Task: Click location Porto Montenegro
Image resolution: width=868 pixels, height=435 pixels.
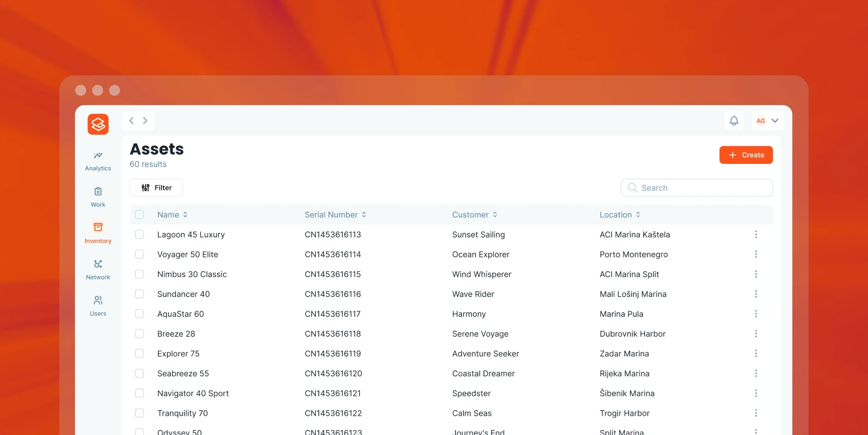Action: tap(634, 255)
